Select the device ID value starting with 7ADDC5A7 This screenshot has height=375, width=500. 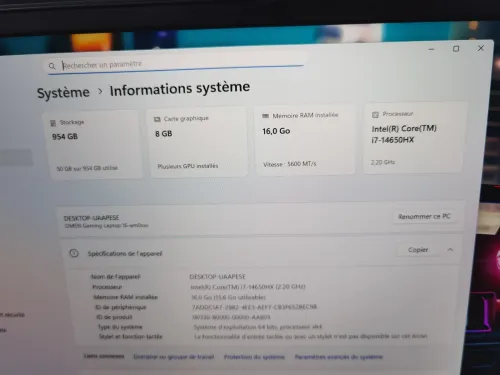[255, 307]
